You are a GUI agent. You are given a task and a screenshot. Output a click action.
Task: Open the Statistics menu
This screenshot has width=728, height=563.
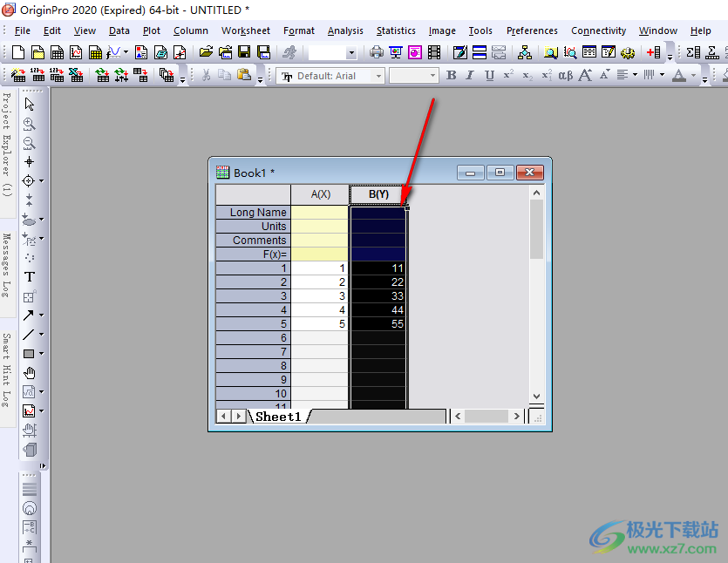[x=396, y=31]
